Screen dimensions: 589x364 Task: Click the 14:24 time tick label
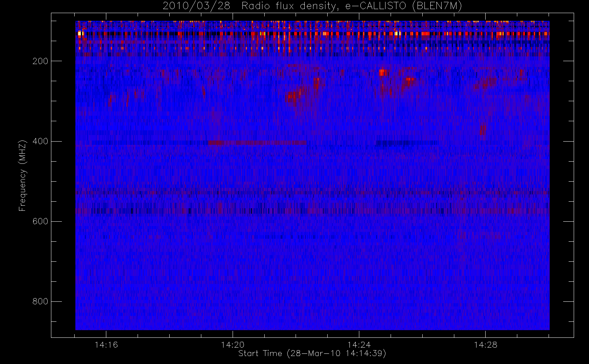[x=359, y=345]
